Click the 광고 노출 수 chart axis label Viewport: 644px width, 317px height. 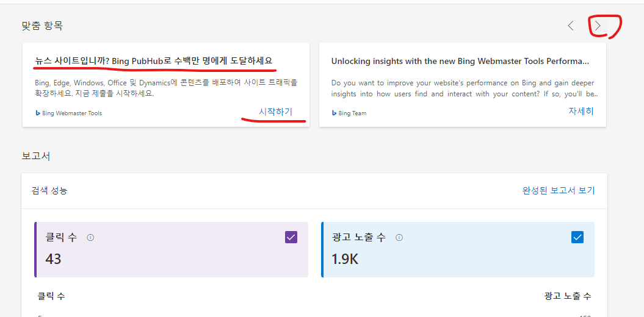click(568, 296)
